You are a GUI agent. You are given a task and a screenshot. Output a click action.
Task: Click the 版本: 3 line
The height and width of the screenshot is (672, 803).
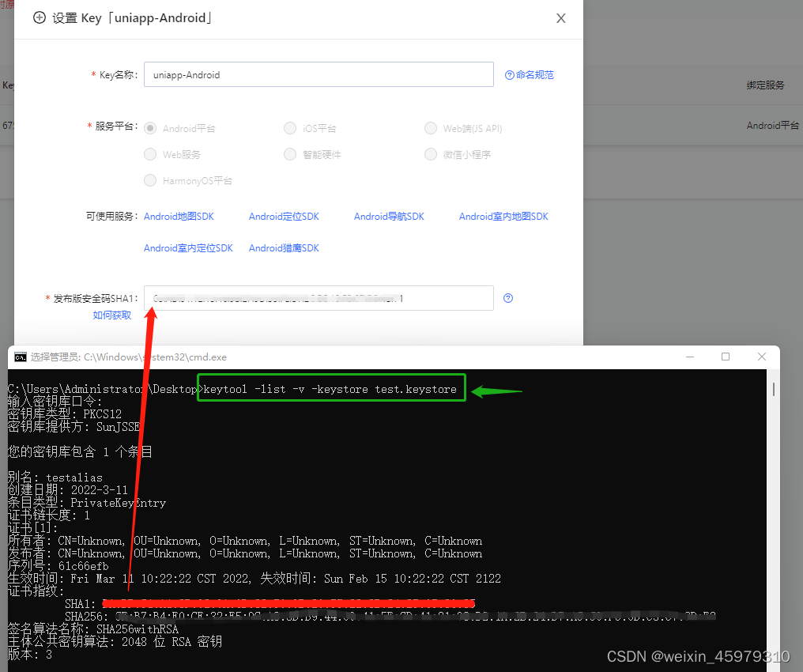(x=30, y=655)
